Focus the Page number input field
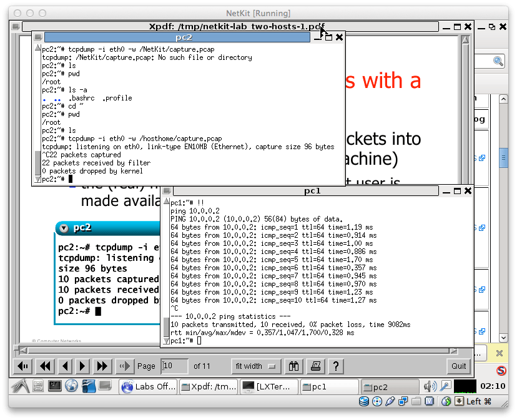 pos(174,366)
